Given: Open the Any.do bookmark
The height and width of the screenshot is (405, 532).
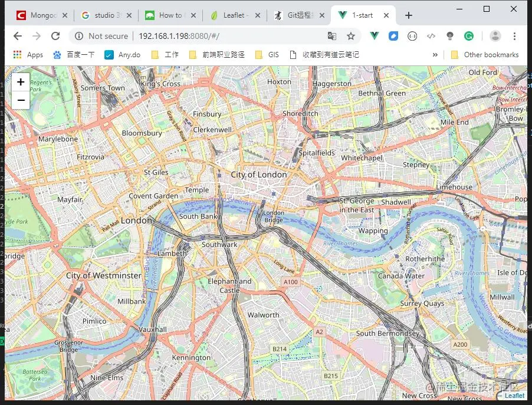Looking at the screenshot, I should (x=123, y=55).
